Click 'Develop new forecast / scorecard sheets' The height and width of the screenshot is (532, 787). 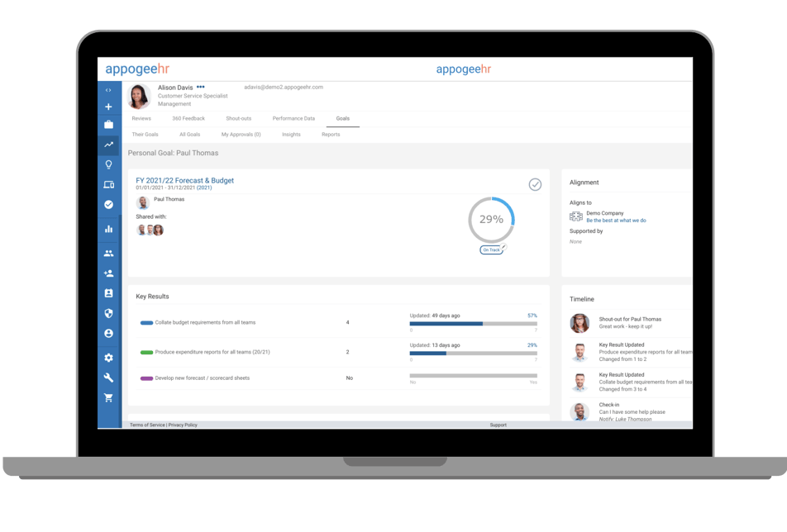(x=203, y=378)
